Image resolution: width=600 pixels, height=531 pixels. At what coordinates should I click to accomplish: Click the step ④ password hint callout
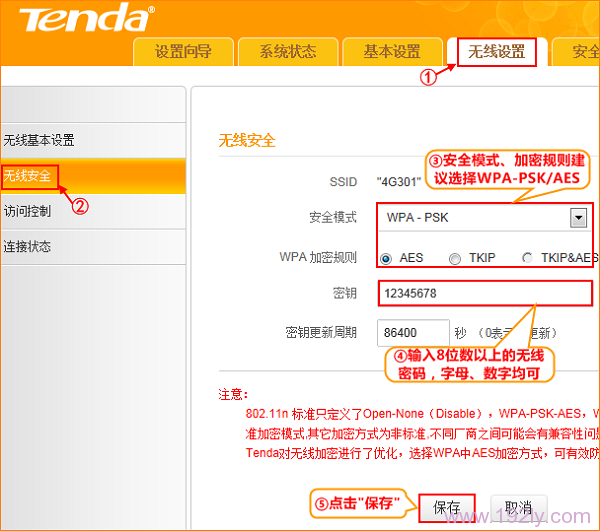[469, 365]
